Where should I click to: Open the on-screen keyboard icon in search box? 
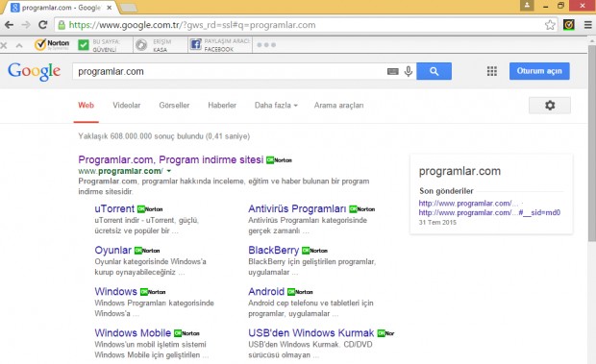(x=392, y=71)
